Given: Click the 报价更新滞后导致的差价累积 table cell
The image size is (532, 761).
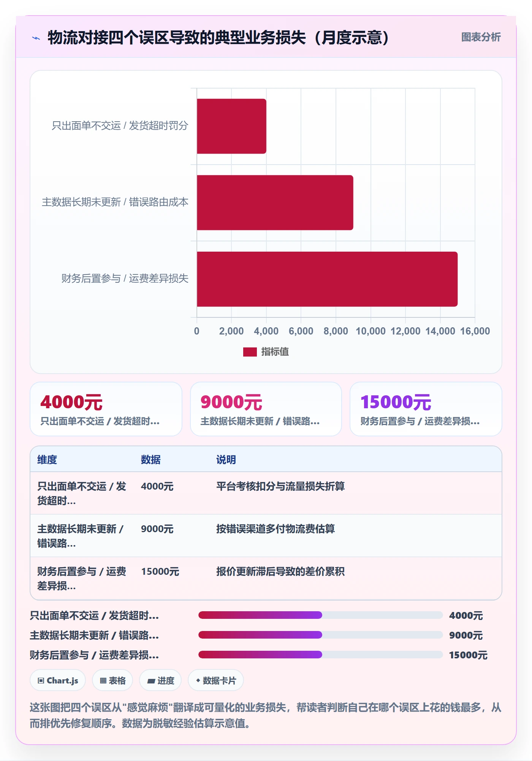Looking at the screenshot, I should [280, 571].
